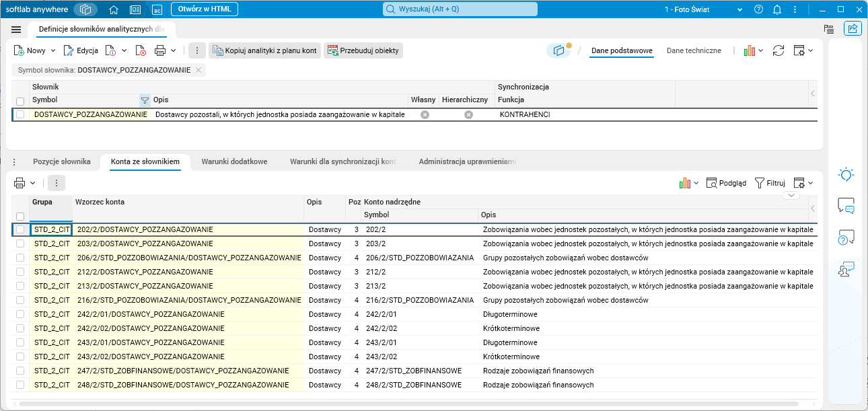868x411 pixels.
Task: Click the lightbulb tips icon in the sidebar
Action: point(846,174)
